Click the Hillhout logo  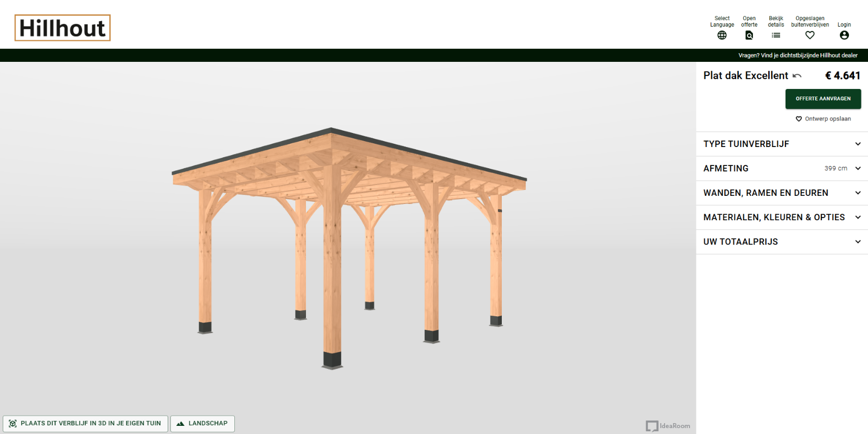(62, 28)
